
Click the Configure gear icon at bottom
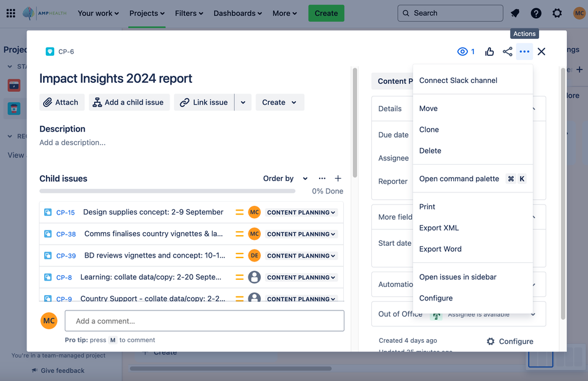pyautogui.click(x=490, y=341)
